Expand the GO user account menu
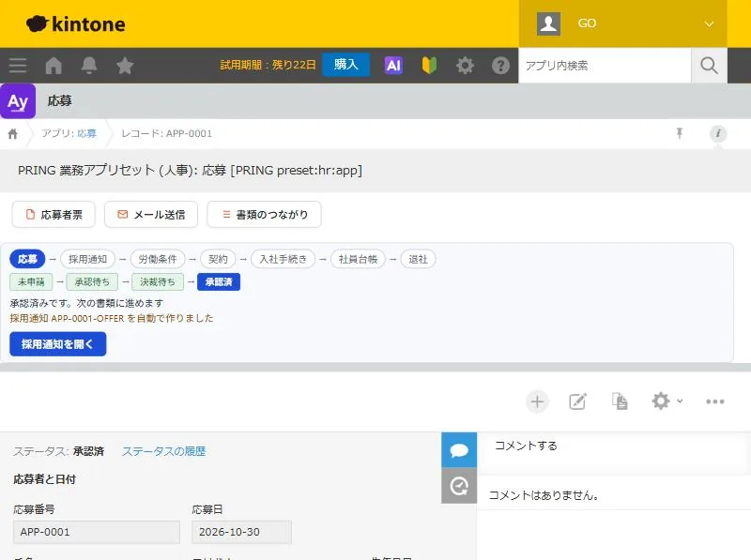The height and width of the screenshot is (560, 751). [622, 23]
